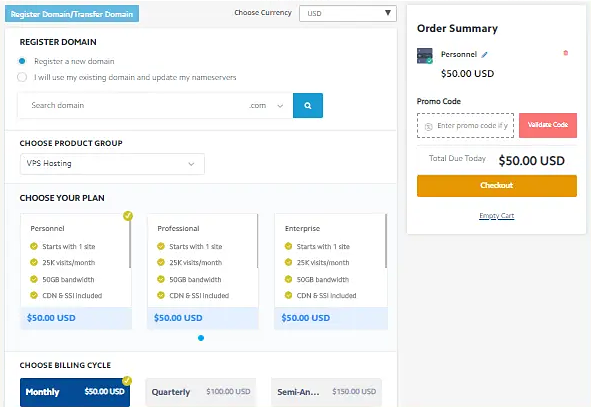The width and height of the screenshot is (591, 407).
Task: Click the check icon beside Professional CDN & SSL included
Action: coord(161,295)
